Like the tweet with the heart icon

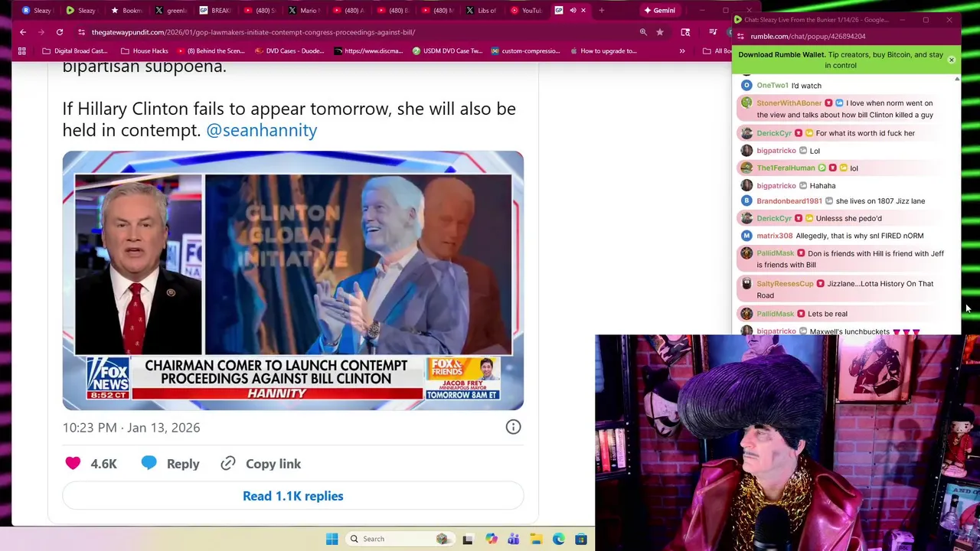73,463
